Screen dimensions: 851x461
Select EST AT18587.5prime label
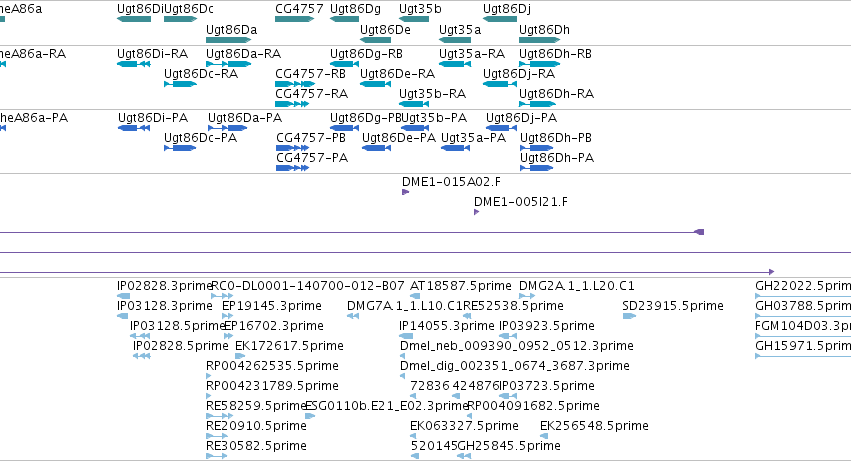pyautogui.click(x=461, y=286)
